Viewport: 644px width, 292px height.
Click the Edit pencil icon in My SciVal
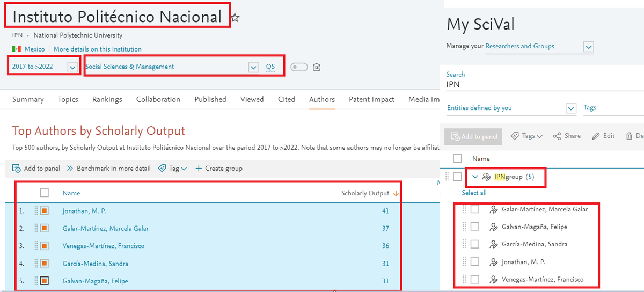point(596,136)
